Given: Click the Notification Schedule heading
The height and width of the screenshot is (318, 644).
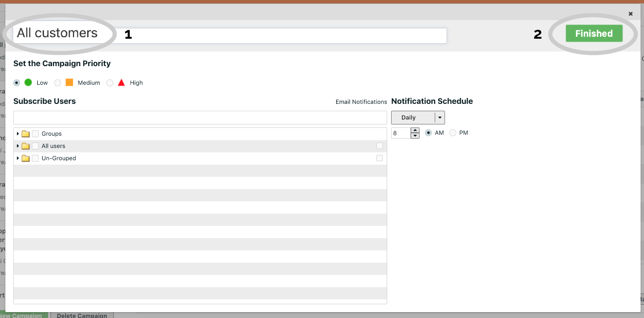Looking at the screenshot, I should pyautogui.click(x=432, y=101).
